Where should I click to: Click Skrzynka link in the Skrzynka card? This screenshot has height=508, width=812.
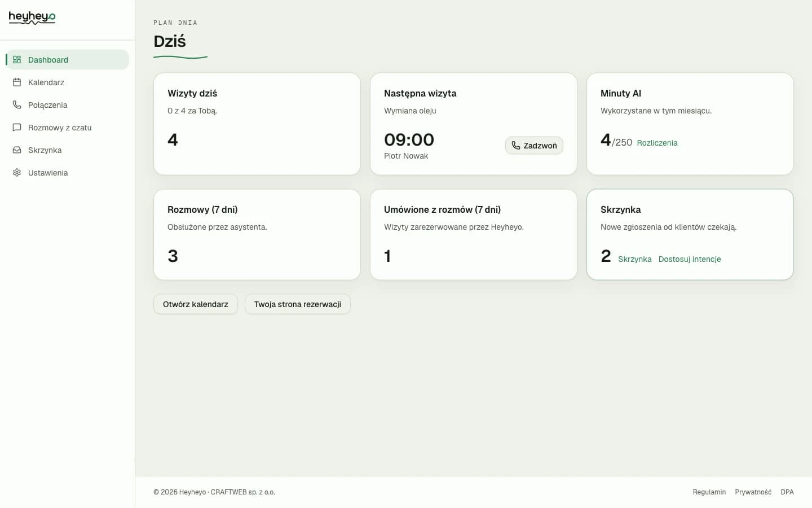pos(634,259)
